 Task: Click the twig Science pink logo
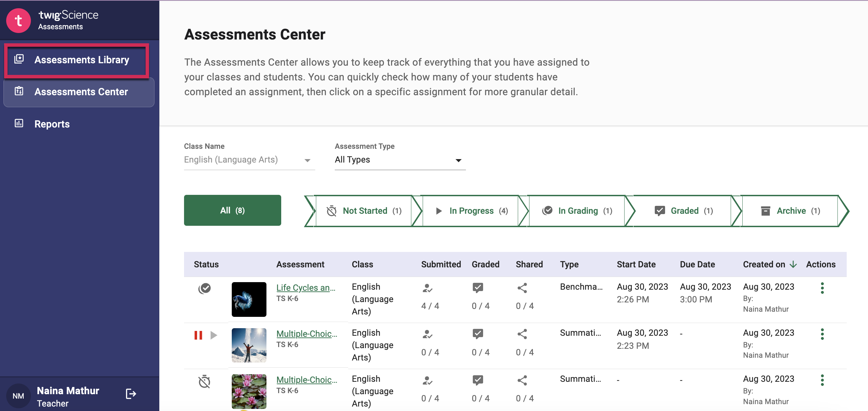tap(19, 21)
